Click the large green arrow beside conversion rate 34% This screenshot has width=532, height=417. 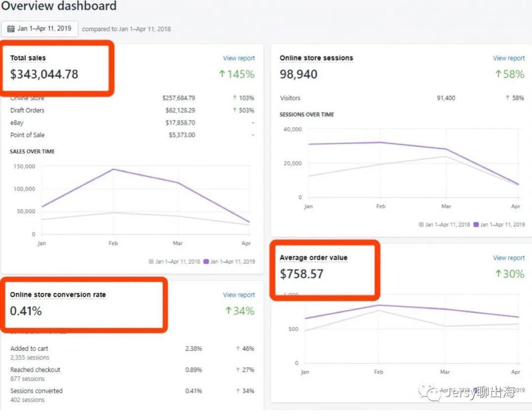[228, 311]
